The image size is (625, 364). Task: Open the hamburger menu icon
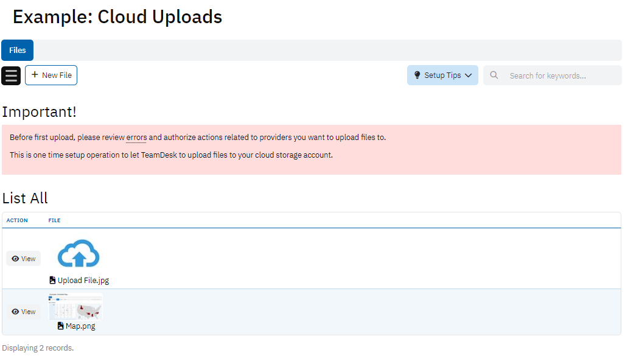pyautogui.click(x=11, y=75)
